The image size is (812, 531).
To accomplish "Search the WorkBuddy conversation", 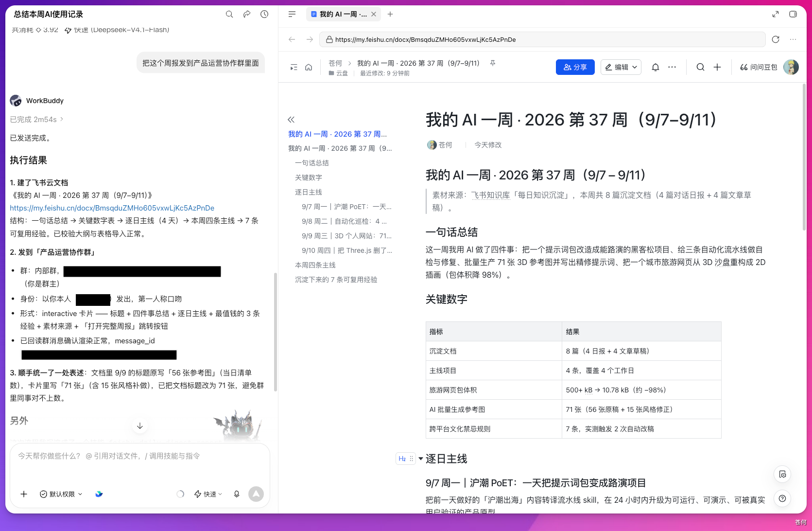I will tap(229, 14).
